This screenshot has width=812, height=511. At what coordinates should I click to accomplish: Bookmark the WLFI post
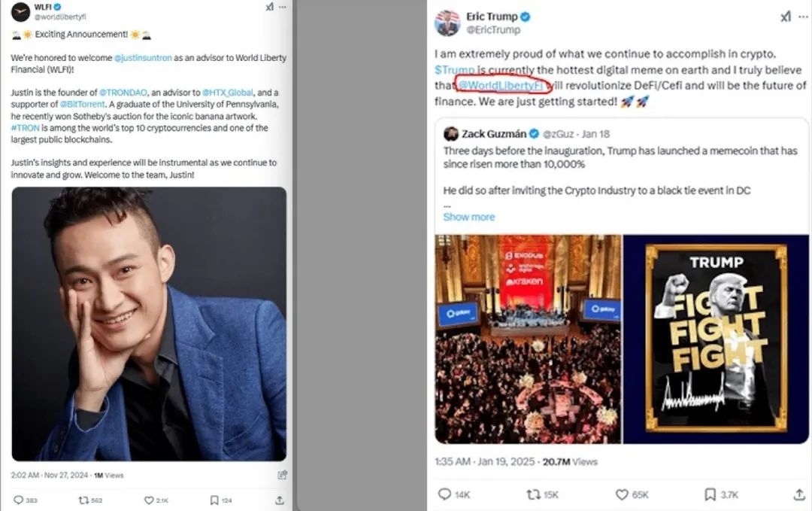pyautogui.click(x=214, y=500)
